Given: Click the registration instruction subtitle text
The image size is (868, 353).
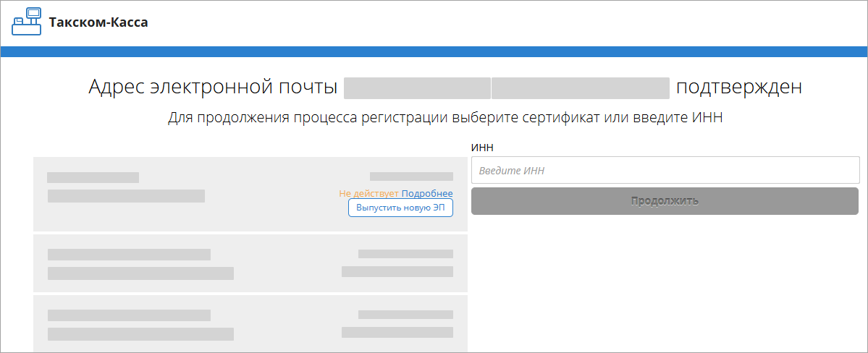Looking at the screenshot, I should [445, 118].
